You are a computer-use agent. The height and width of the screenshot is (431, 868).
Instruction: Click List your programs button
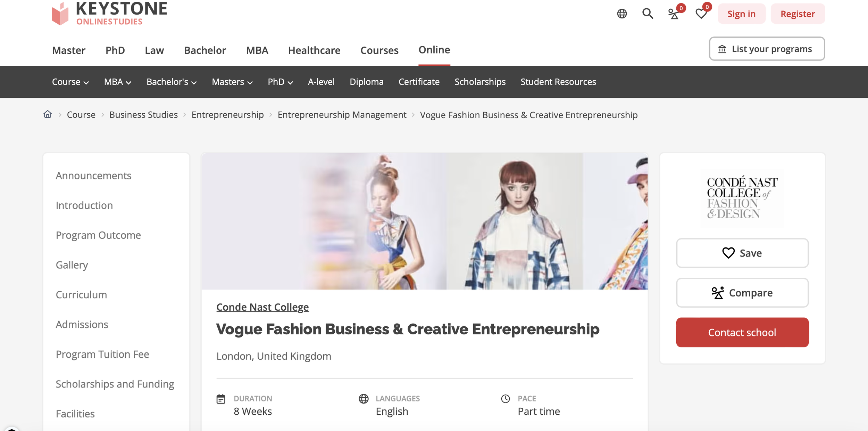click(767, 49)
